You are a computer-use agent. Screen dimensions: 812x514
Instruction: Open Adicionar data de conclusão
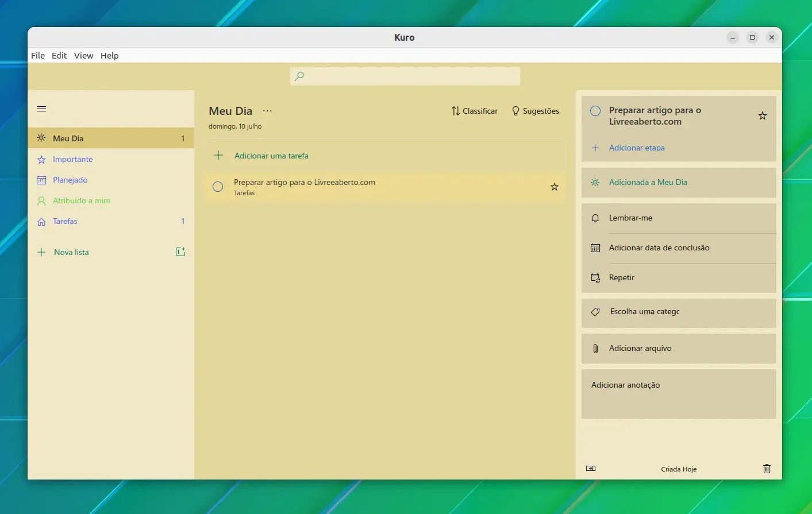click(x=679, y=248)
